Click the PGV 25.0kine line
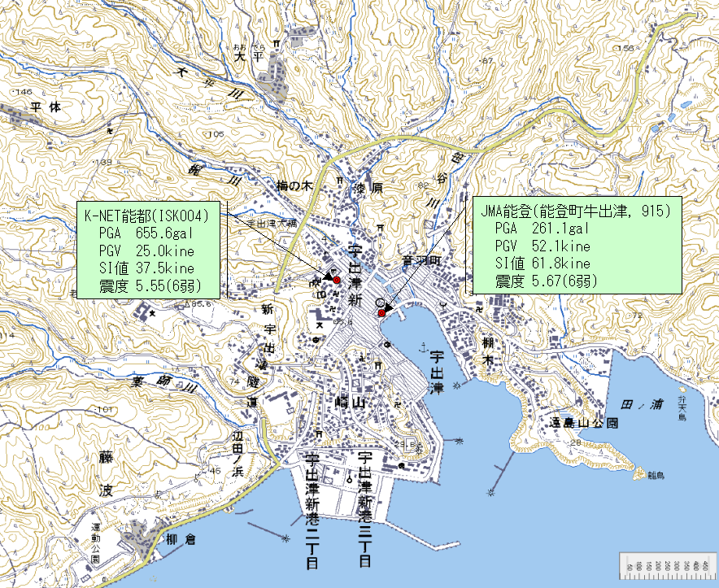Image resolution: width=719 pixels, height=588 pixels. (x=146, y=250)
